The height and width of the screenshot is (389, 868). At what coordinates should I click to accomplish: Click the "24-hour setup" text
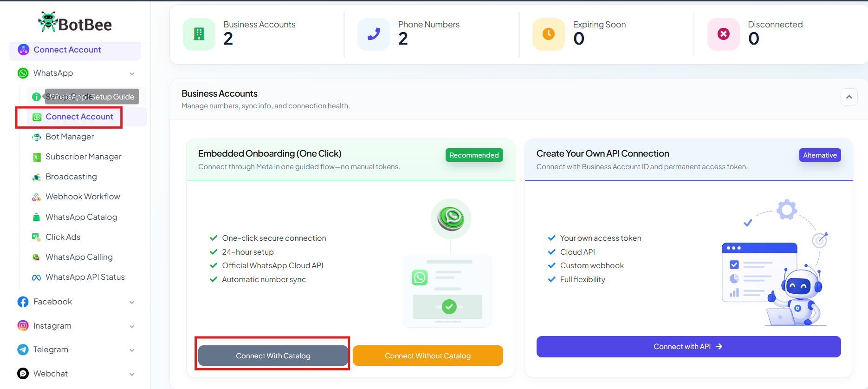(248, 252)
